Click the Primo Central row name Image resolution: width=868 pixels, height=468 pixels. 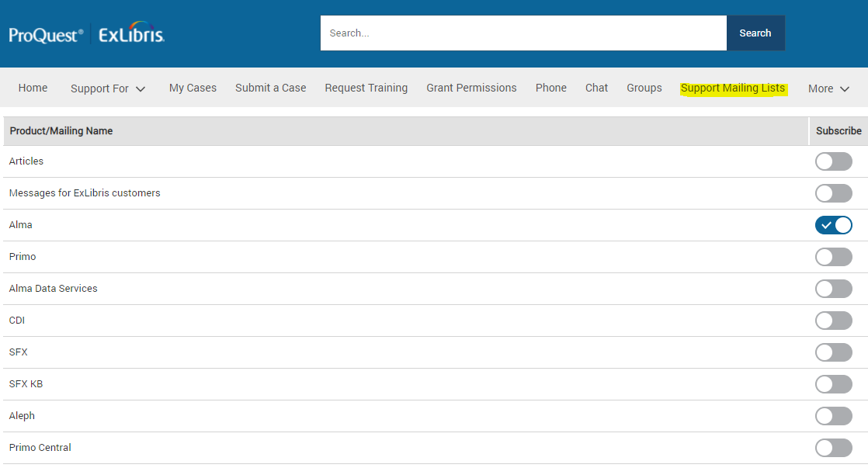[40, 448]
